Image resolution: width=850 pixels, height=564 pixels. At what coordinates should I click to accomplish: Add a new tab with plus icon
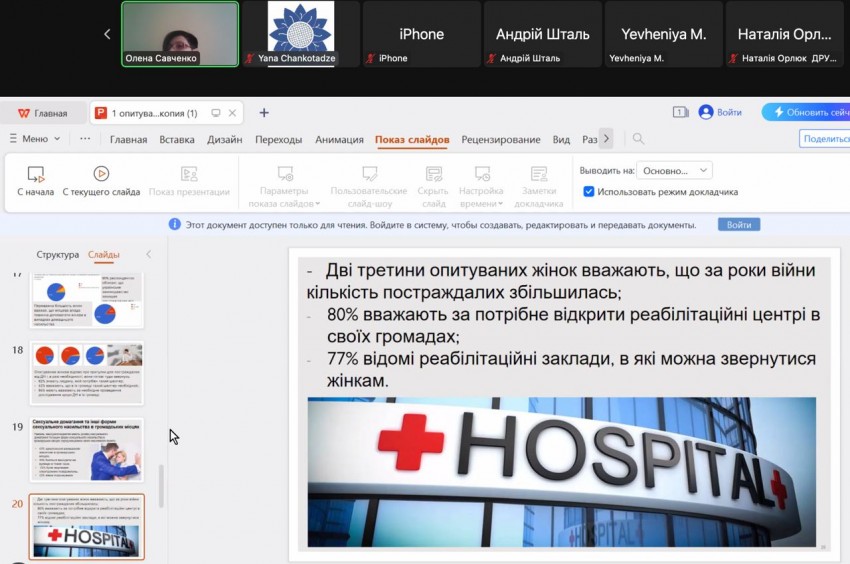click(264, 113)
